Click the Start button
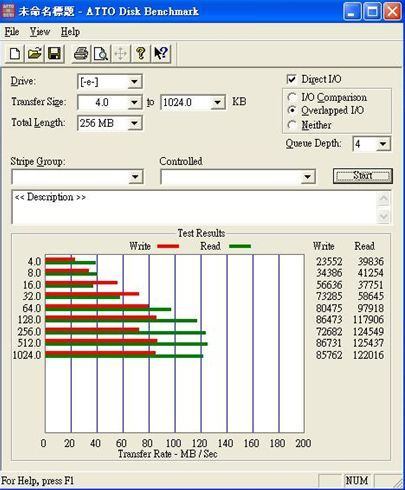Viewport: 405px width, 490px height. [363, 176]
